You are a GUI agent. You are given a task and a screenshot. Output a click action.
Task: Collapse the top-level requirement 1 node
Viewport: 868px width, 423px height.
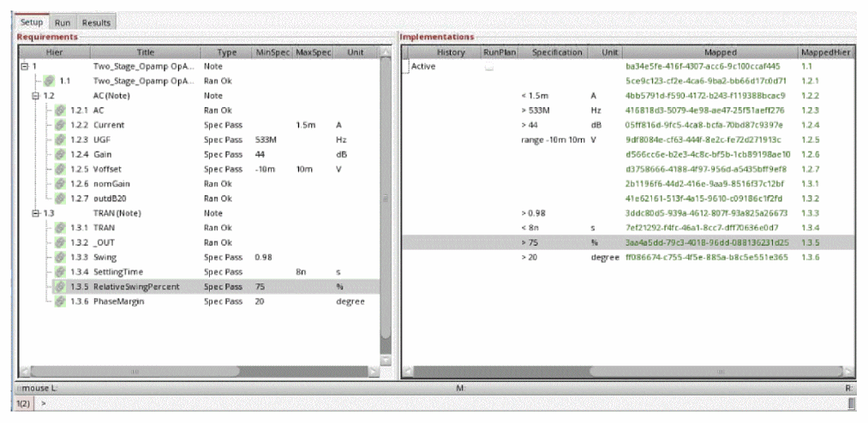24,65
